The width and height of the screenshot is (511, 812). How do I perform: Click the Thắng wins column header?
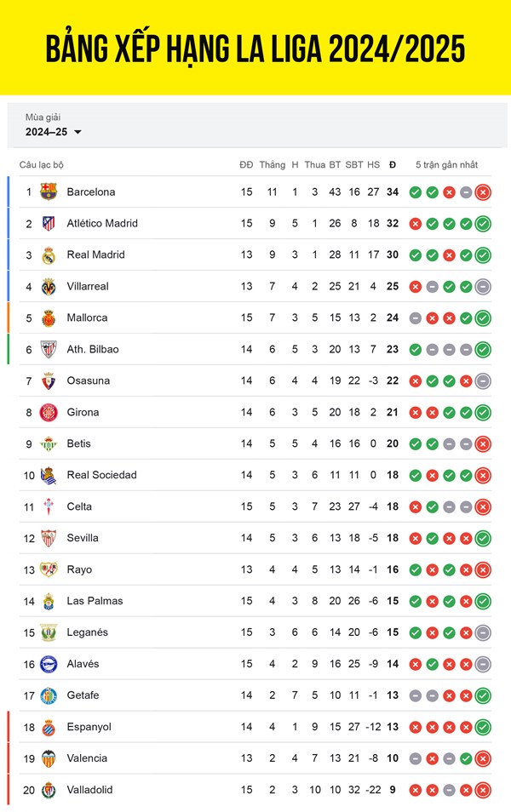(x=272, y=164)
